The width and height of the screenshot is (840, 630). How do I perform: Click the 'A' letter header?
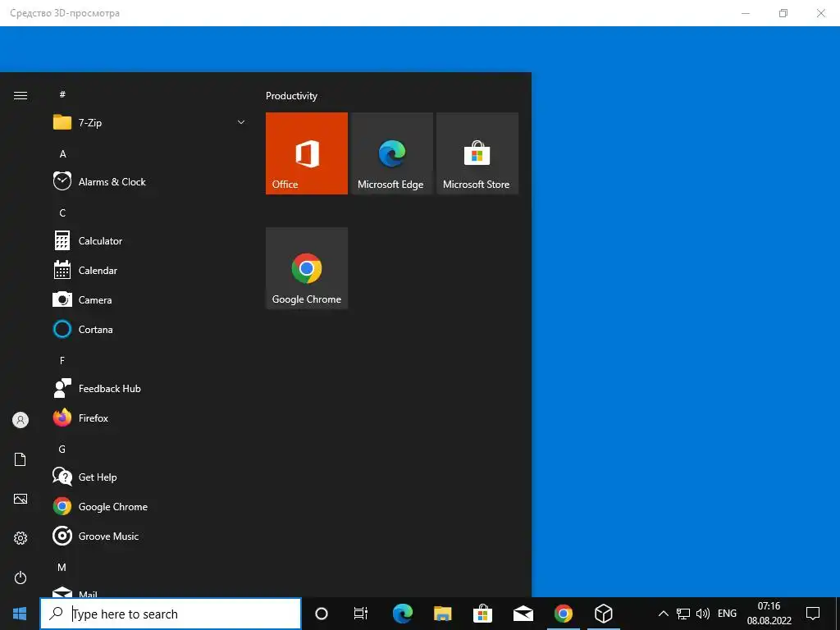tap(62, 153)
